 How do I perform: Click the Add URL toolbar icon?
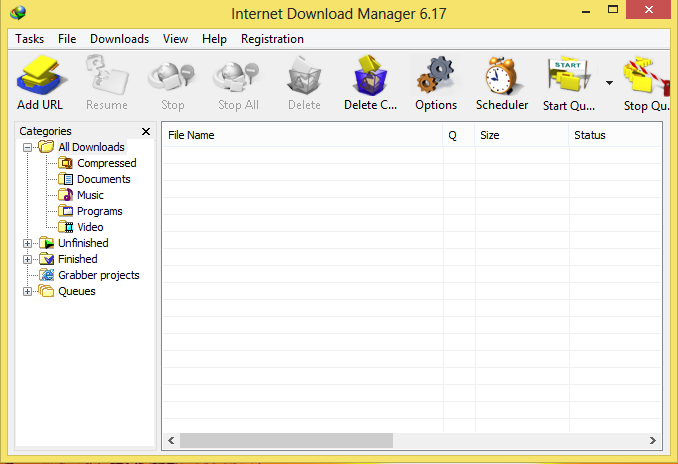click(x=40, y=75)
